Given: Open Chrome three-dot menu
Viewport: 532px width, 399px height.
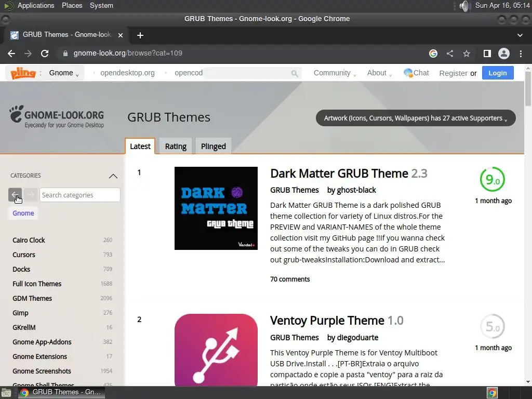Looking at the screenshot, I should pyautogui.click(x=521, y=54).
